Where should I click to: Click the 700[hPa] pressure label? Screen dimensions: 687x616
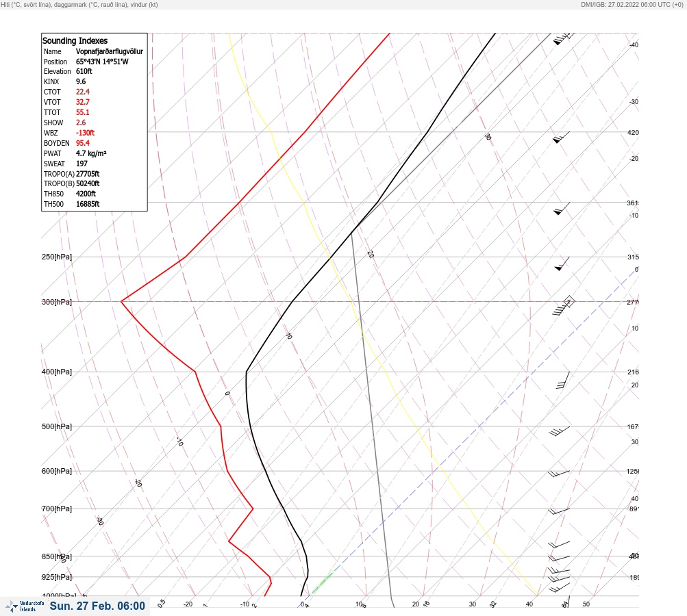tap(57, 509)
